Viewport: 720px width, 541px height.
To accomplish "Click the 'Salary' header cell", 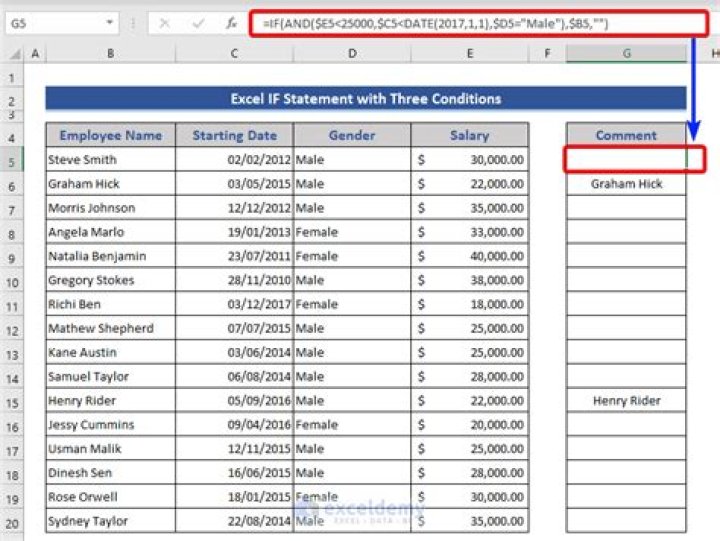I will [470, 135].
